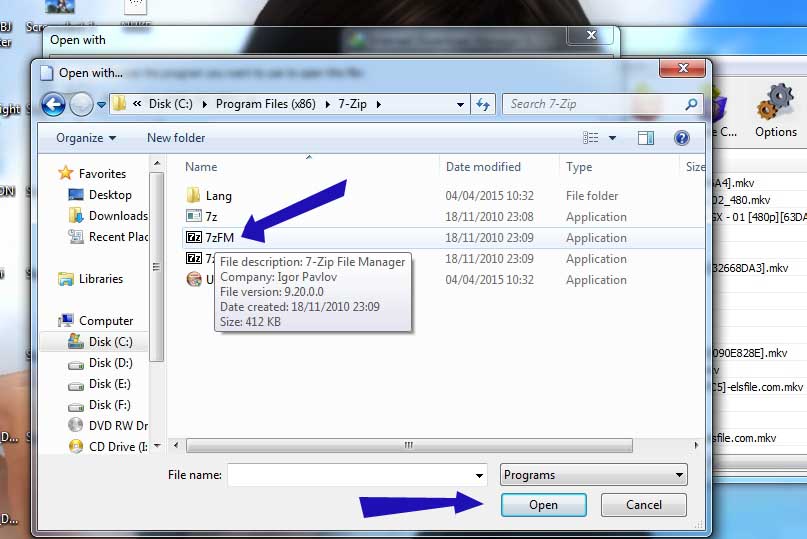Click Options gear icon in background window

tap(776, 102)
